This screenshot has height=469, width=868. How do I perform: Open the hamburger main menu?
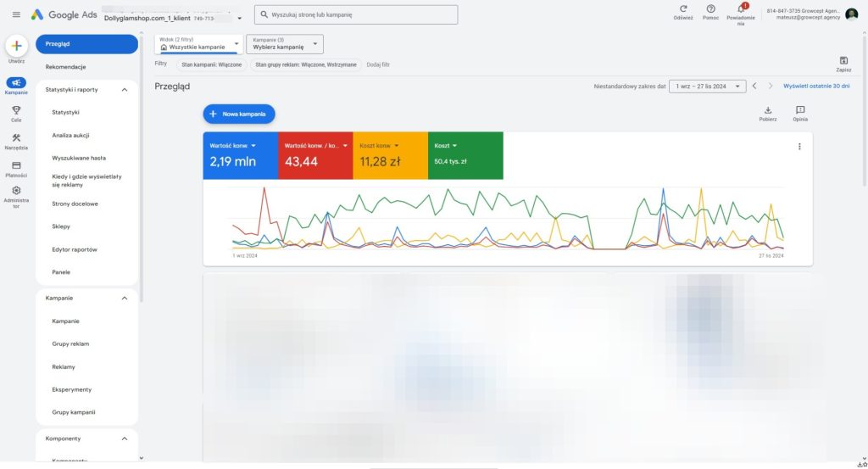(16, 15)
